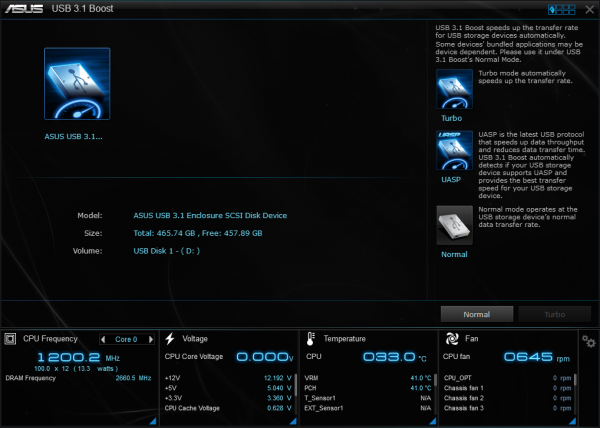Click the Normal mode drive icon
This screenshot has width=600, height=428.
(454, 225)
